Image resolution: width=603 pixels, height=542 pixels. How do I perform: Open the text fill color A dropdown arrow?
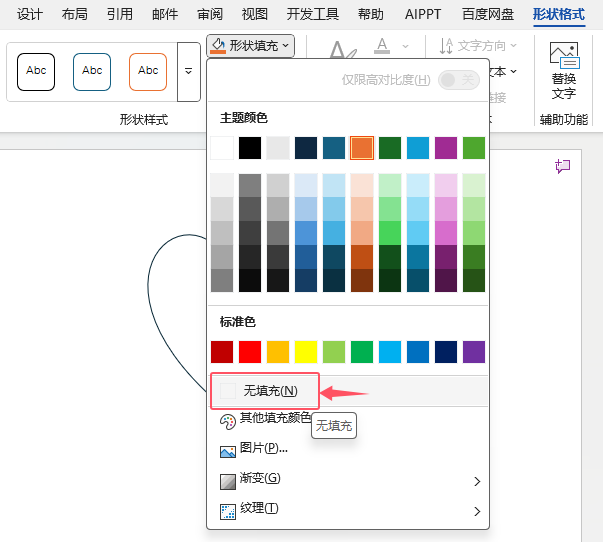[405, 46]
